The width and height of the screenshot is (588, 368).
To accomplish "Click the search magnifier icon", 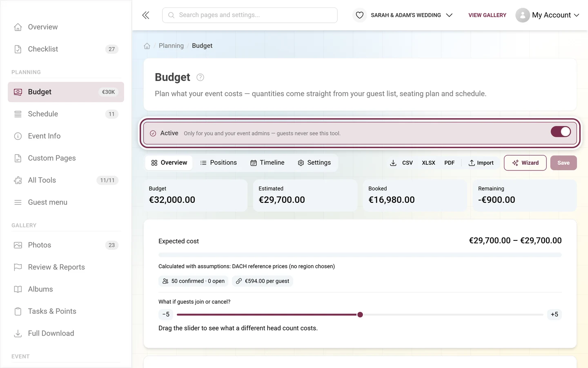I will (171, 15).
